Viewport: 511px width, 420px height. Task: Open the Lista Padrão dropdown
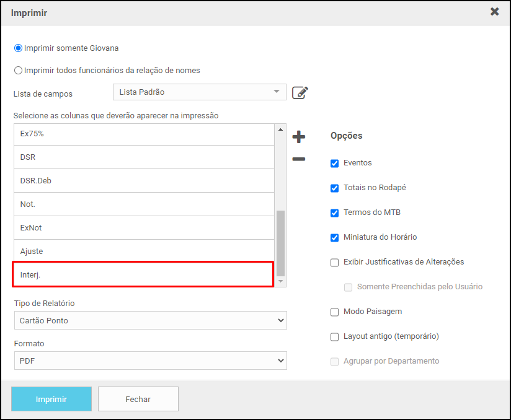pyautogui.click(x=199, y=92)
